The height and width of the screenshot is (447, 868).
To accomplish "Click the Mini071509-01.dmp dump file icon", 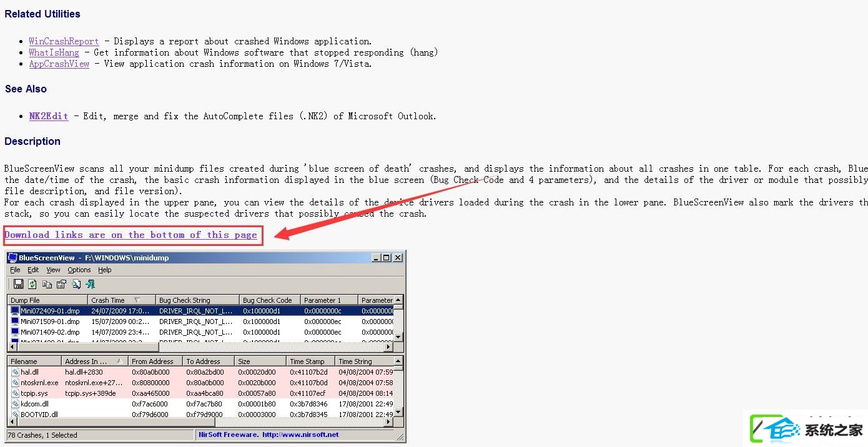I will [15, 322].
